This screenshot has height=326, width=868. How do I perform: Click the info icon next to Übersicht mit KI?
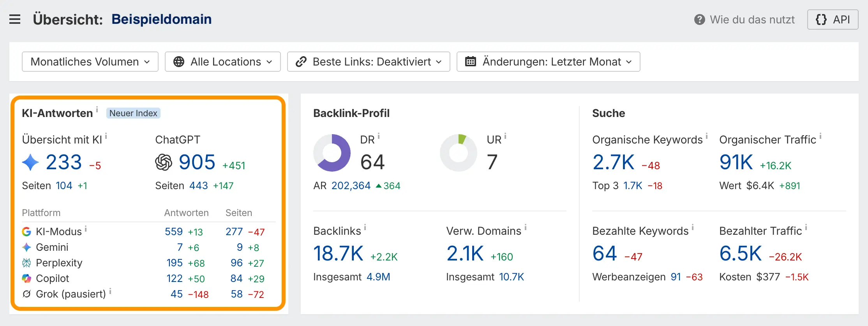(x=106, y=136)
